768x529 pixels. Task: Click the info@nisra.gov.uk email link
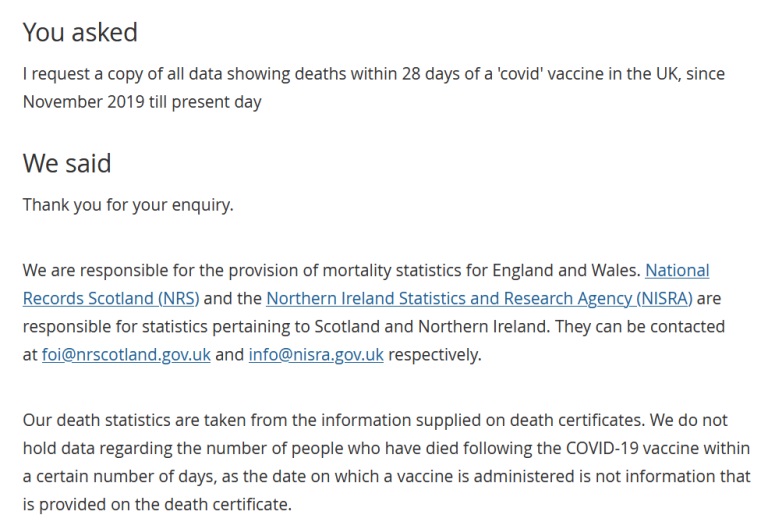click(x=316, y=355)
